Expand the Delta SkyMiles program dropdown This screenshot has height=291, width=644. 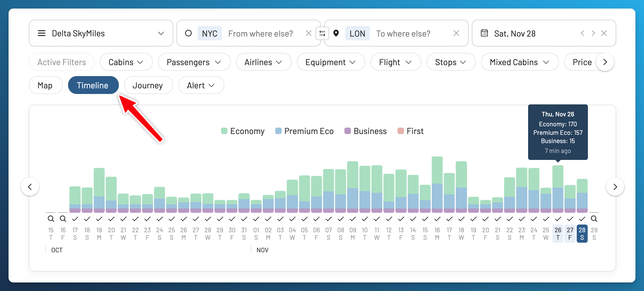coord(161,33)
